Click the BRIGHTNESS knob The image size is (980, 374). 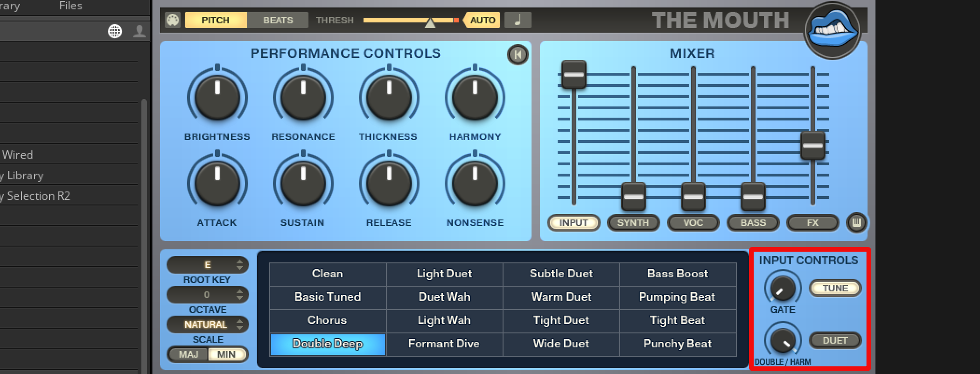click(217, 98)
